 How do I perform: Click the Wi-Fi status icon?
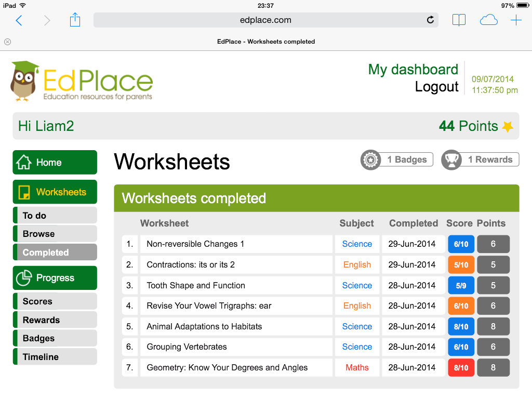23,5
